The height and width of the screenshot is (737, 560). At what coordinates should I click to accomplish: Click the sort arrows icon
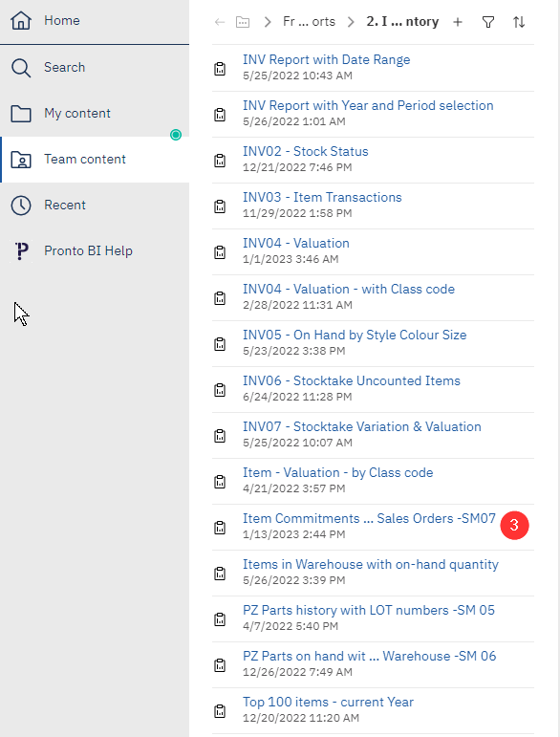[x=519, y=22]
